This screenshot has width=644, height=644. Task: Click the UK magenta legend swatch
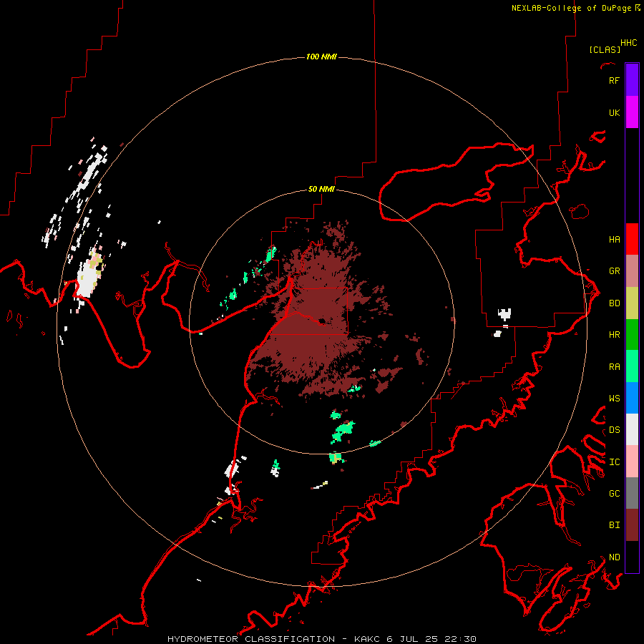632,112
